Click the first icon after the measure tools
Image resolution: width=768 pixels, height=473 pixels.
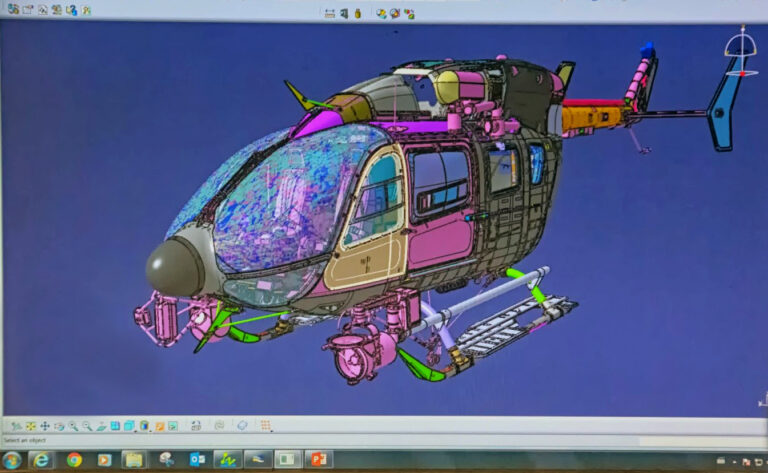(381, 14)
